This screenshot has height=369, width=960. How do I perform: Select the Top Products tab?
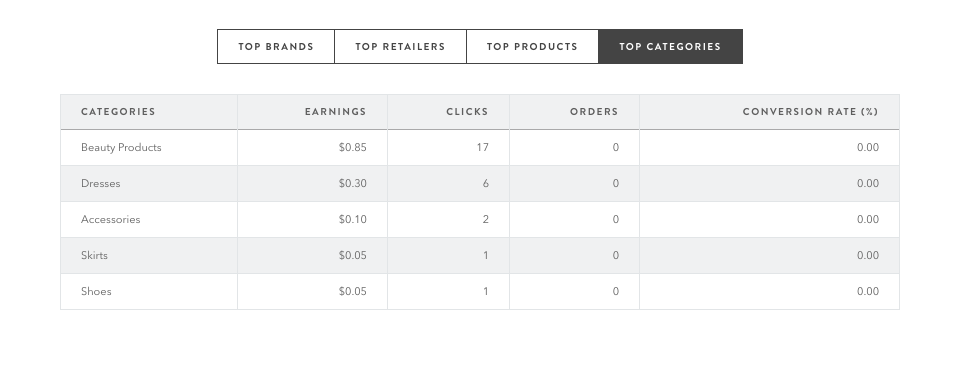click(x=533, y=47)
